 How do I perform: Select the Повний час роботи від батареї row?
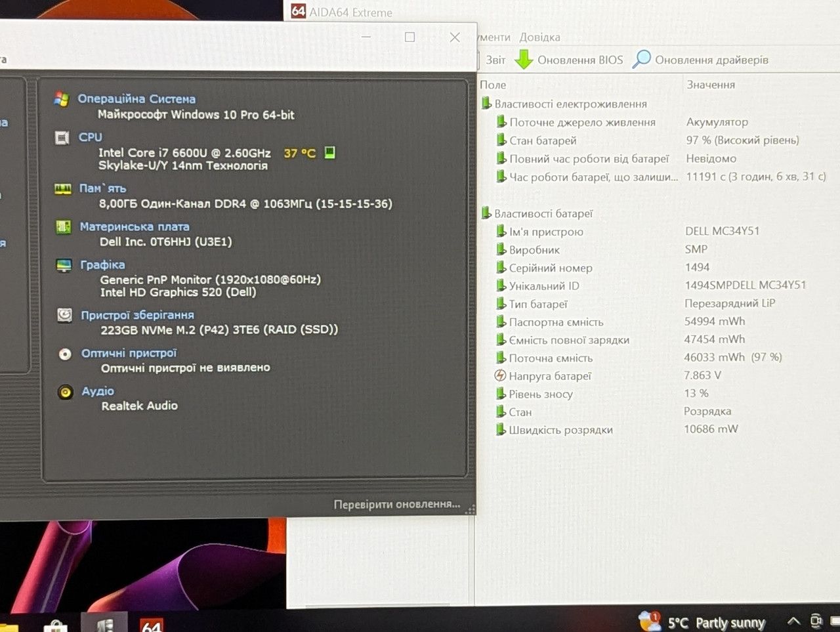click(658, 159)
